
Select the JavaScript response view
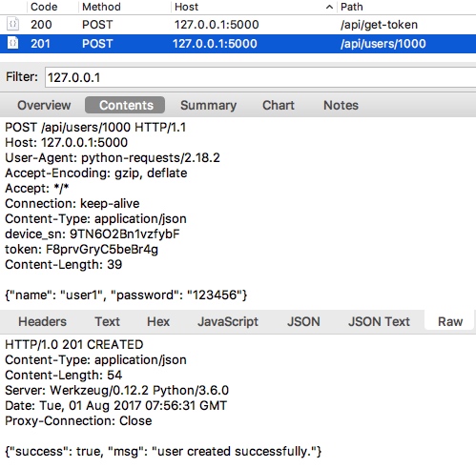pos(228,321)
